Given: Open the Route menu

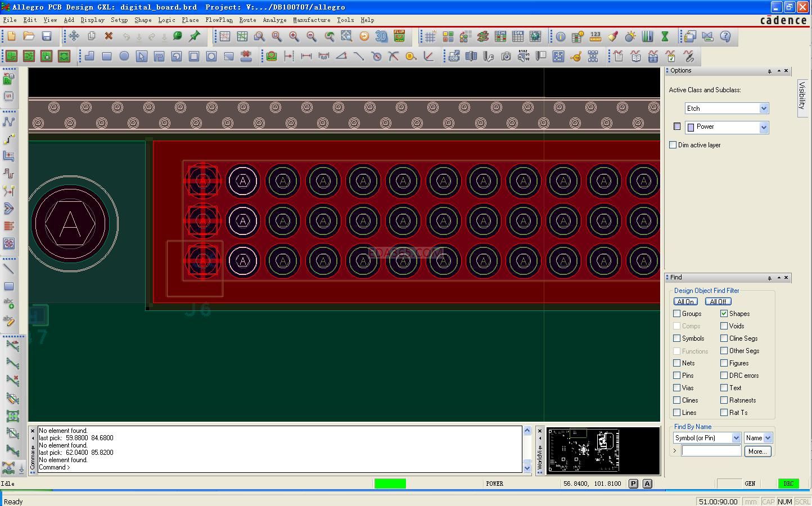Looking at the screenshot, I should click(x=247, y=20).
